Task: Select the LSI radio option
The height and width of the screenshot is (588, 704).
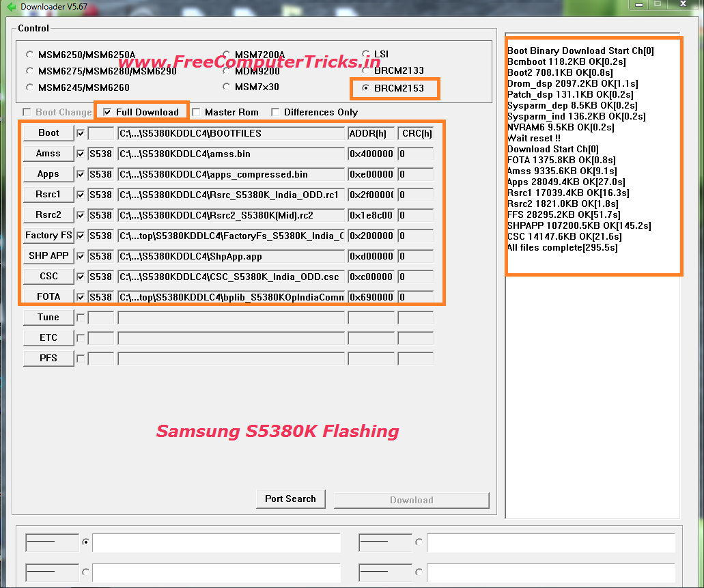Action: pyautogui.click(x=366, y=54)
